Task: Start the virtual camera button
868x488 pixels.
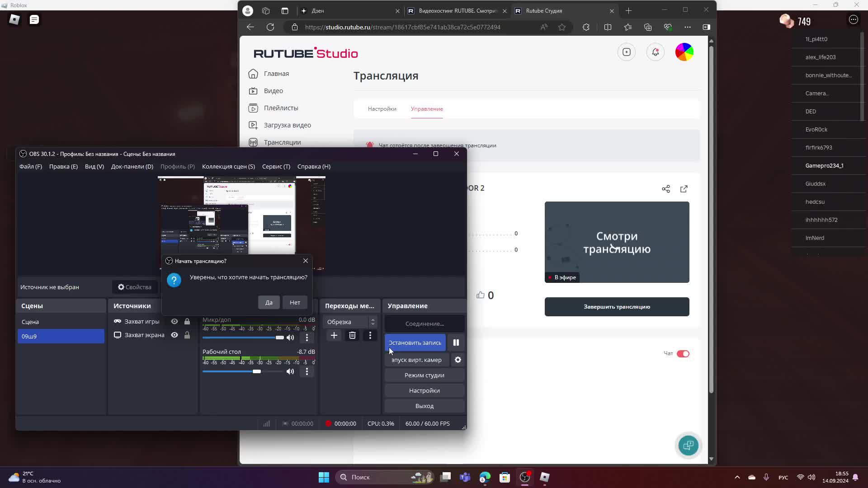Action: tap(416, 360)
